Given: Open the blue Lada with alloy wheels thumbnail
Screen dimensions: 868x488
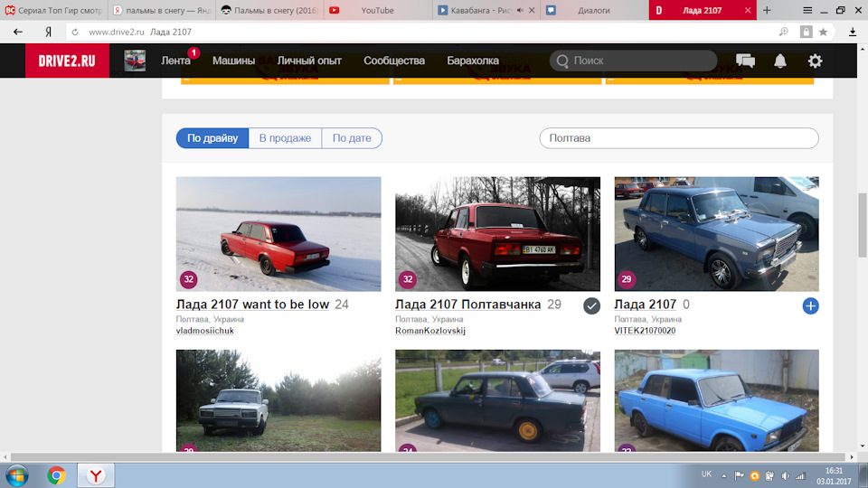Looking at the screenshot, I should click(717, 234).
